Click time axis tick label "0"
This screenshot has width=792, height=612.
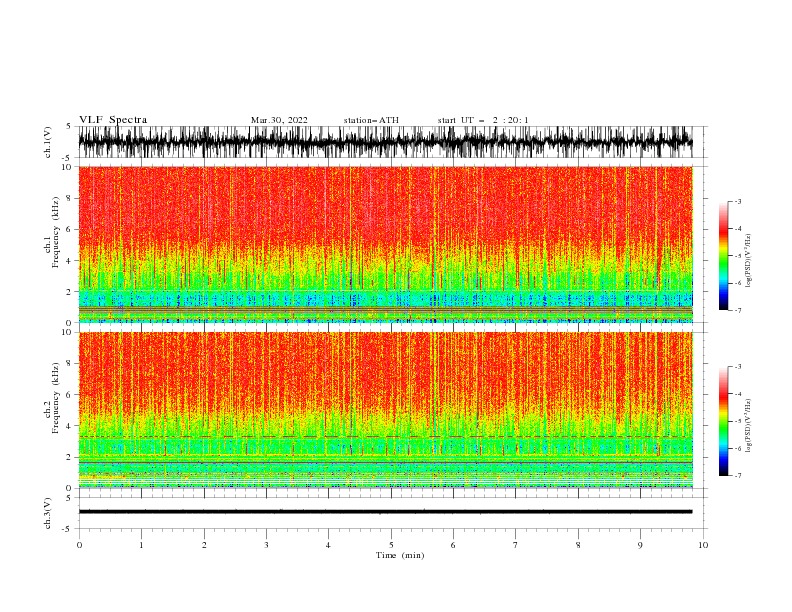click(79, 545)
